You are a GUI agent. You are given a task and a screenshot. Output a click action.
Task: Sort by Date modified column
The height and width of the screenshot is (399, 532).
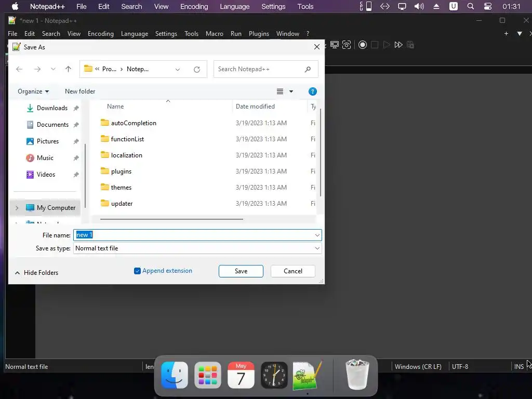[x=255, y=106]
